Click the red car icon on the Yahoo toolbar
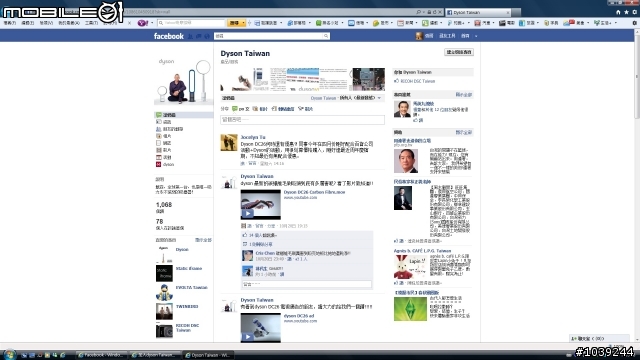 pyautogui.click(x=477, y=23)
